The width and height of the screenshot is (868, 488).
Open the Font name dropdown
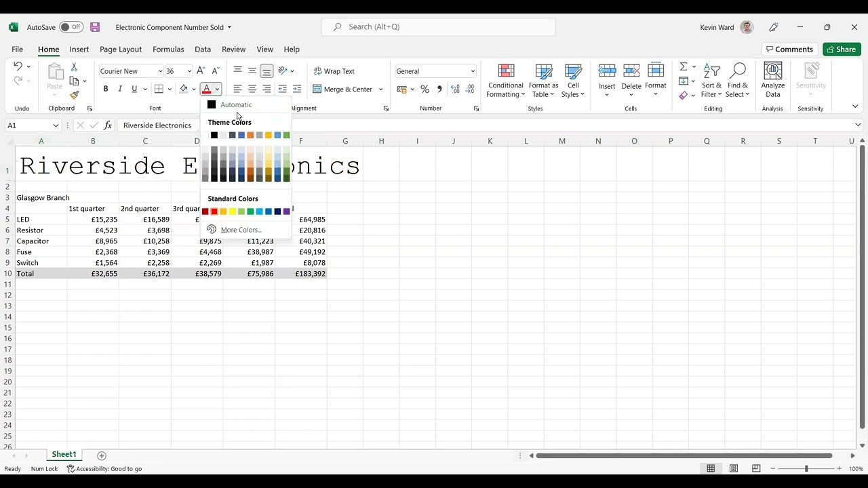tap(160, 71)
